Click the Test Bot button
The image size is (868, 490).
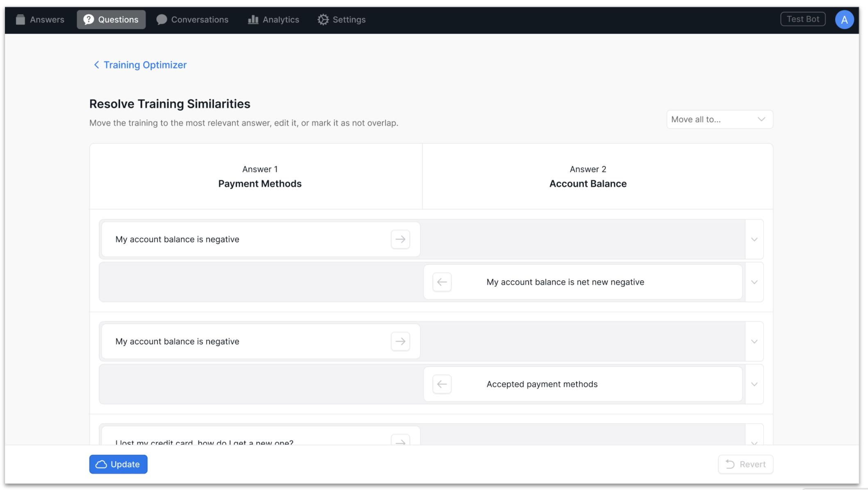click(802, 19)
